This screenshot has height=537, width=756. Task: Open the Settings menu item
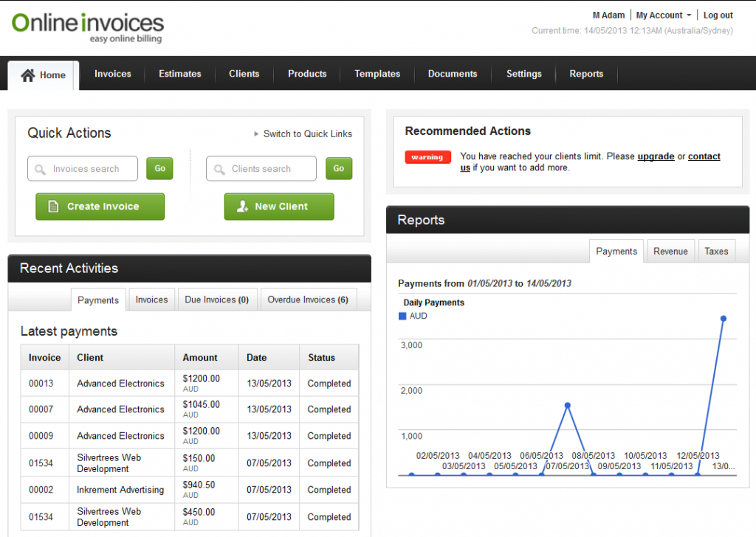click(x=524, y=74)
